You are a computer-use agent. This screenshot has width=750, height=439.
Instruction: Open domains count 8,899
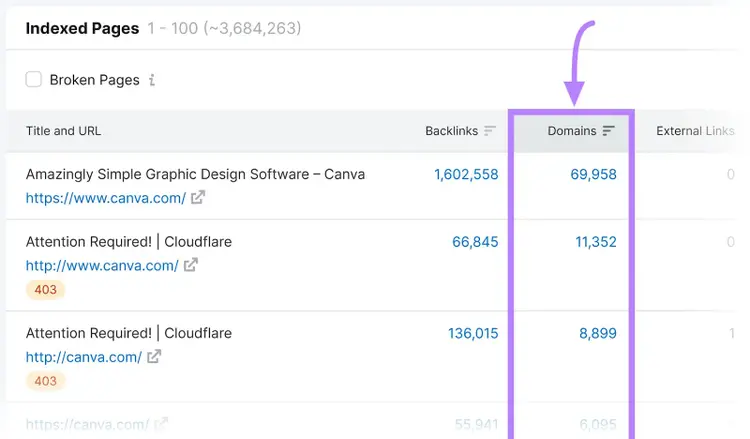click(x=597, y=333)
